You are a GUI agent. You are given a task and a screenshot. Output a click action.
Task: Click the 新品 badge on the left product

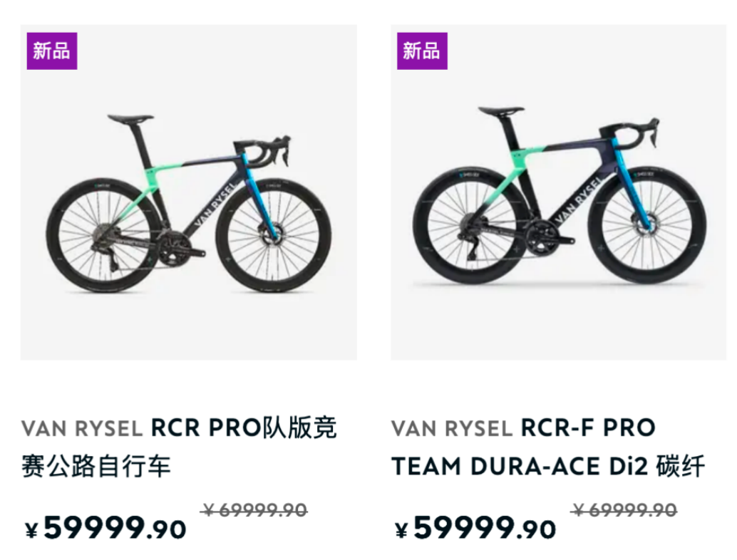point(52,51)
